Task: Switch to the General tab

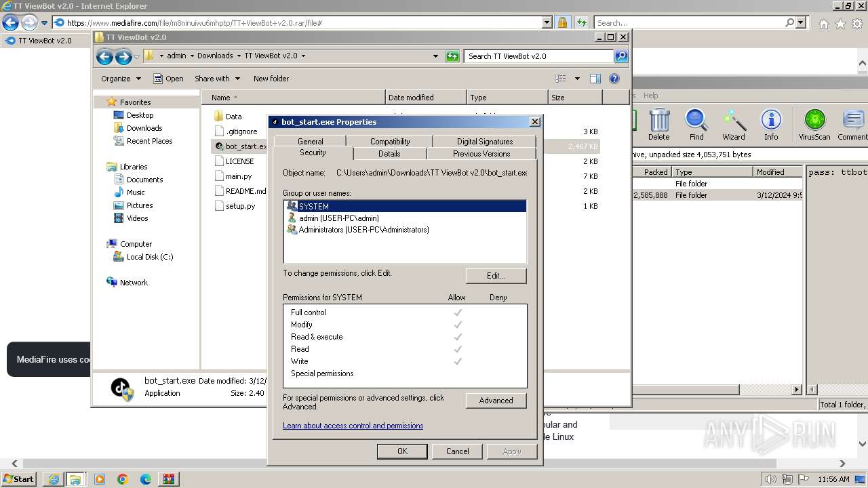Action: pos(310,141)
